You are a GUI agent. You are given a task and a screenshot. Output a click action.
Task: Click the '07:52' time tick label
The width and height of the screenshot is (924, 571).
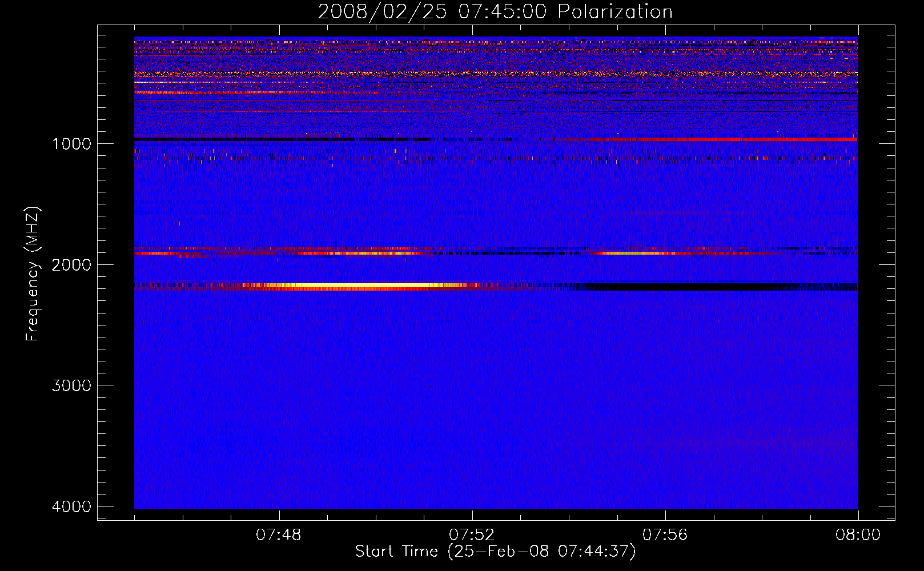pos(472,535)
